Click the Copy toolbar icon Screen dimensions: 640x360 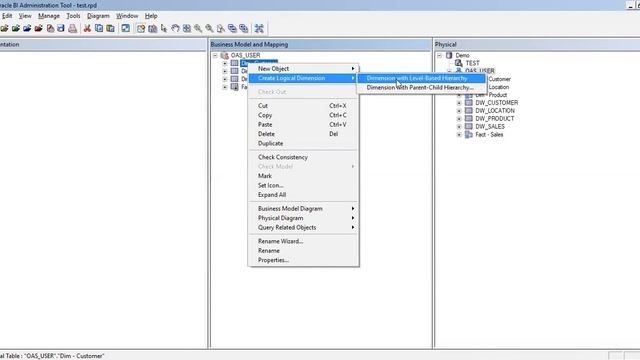(99, 28)
